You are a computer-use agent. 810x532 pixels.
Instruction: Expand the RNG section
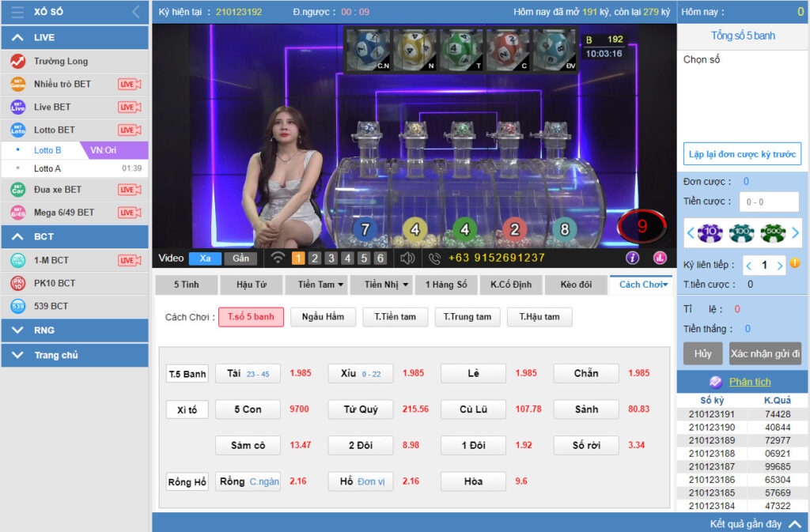(x=17, y=330)
